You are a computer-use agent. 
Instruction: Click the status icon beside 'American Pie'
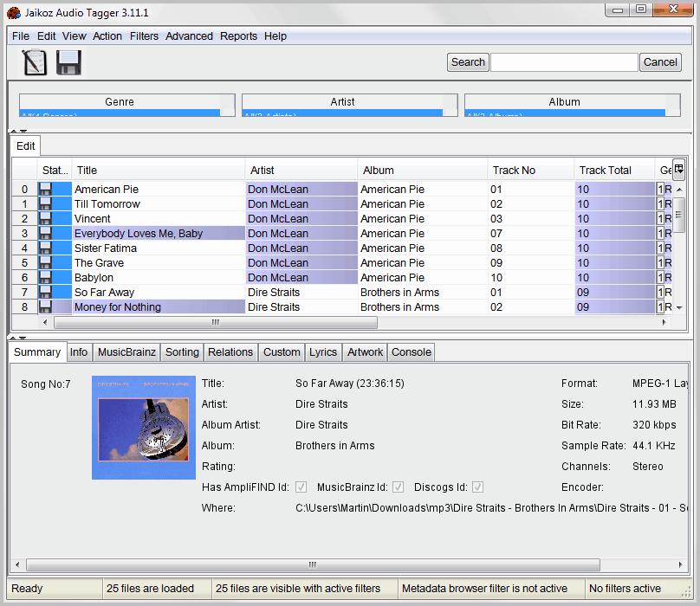click(43, 189)
